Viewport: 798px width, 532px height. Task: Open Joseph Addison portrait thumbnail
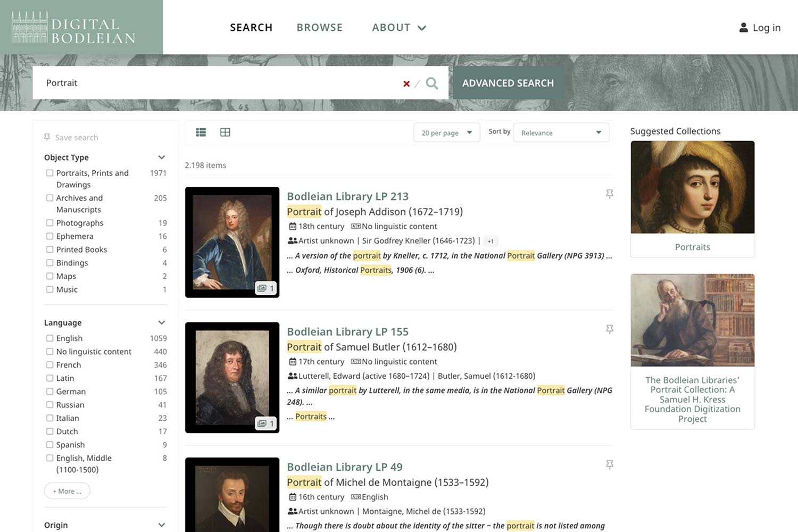tap(232, 242)
